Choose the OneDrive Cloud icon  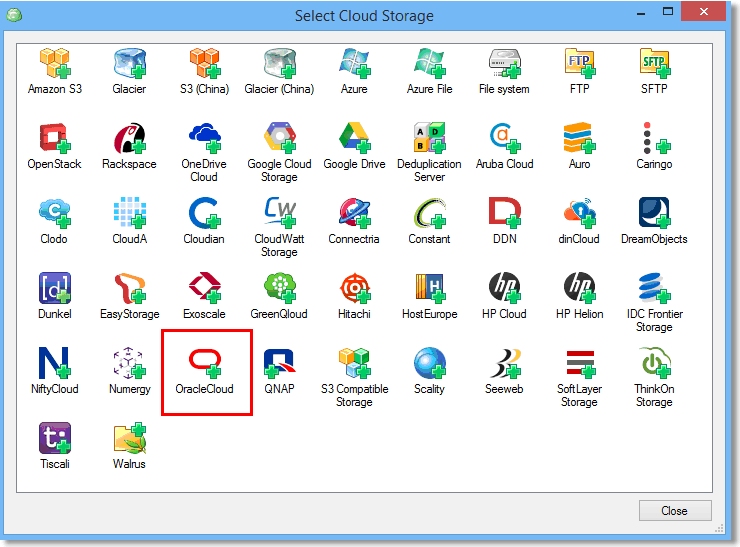point(205,138)
